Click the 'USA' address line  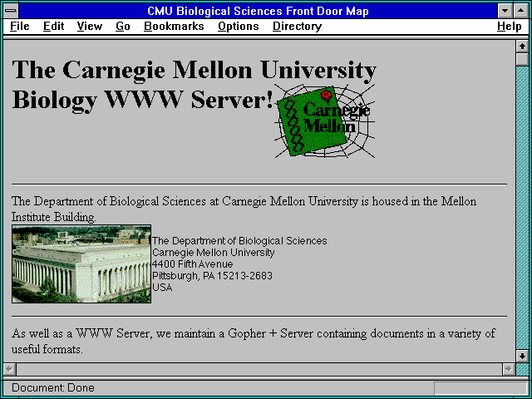click(x=162, y=288)
